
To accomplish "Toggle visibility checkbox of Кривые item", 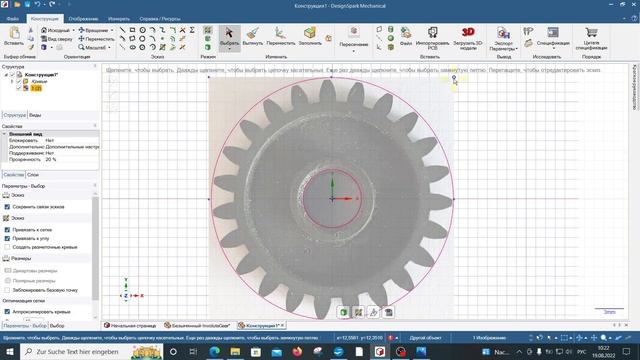I will pos(18,81).
